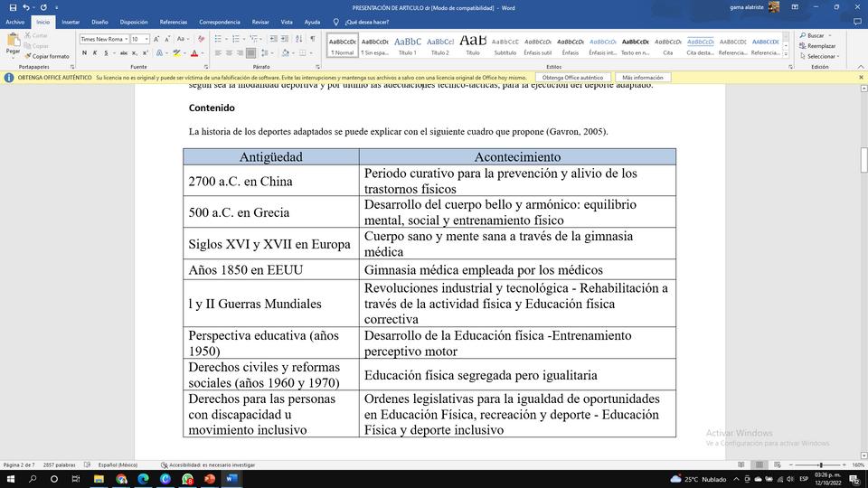868x488 pixels.
Task: Switch to Revisar tab
Action: pyautogui.click(x=260, y=22)
